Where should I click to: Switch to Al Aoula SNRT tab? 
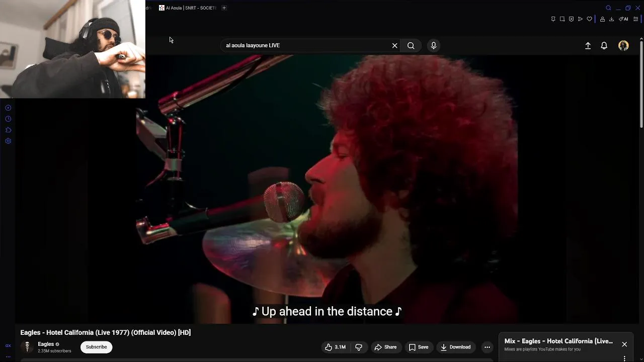(x=188, y=8)
